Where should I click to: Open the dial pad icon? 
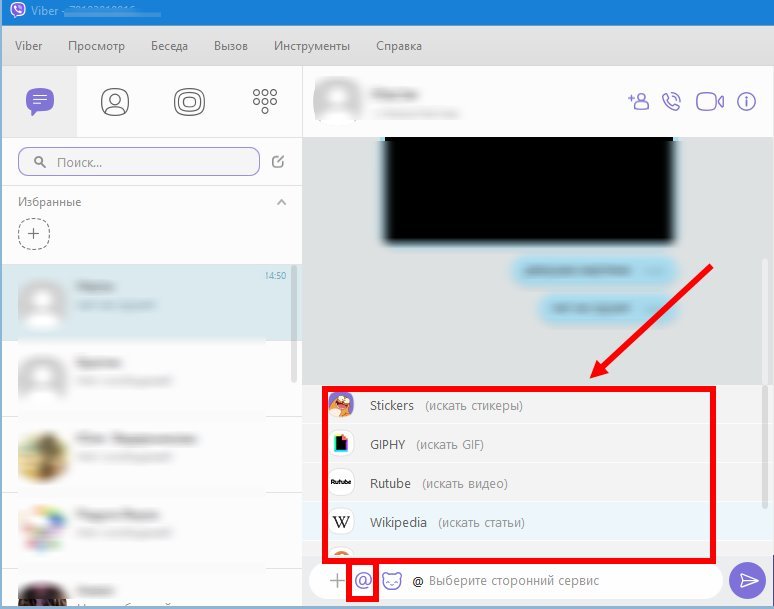(x=265, y=101)
